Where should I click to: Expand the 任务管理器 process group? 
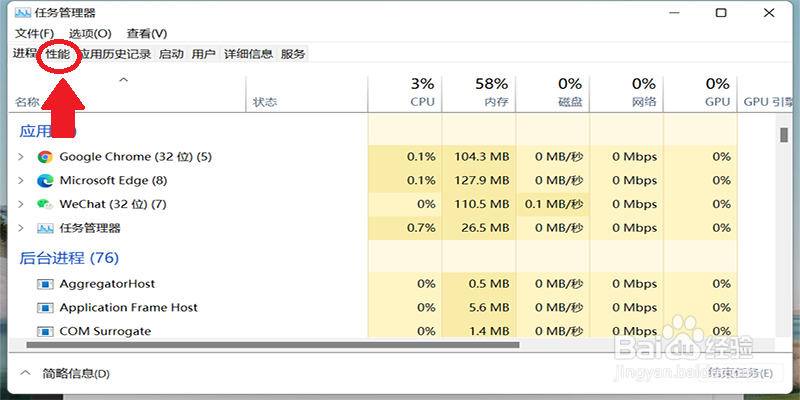tap(21, 229)
